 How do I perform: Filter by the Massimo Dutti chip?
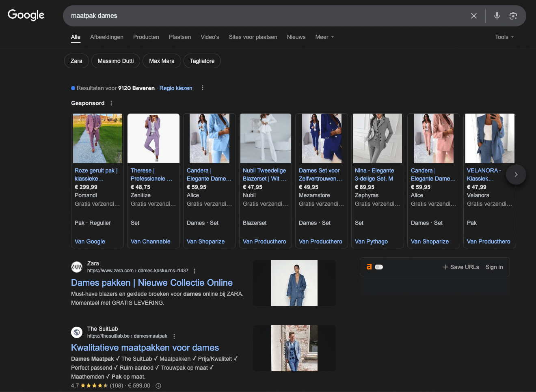click(x=116, y=61)
